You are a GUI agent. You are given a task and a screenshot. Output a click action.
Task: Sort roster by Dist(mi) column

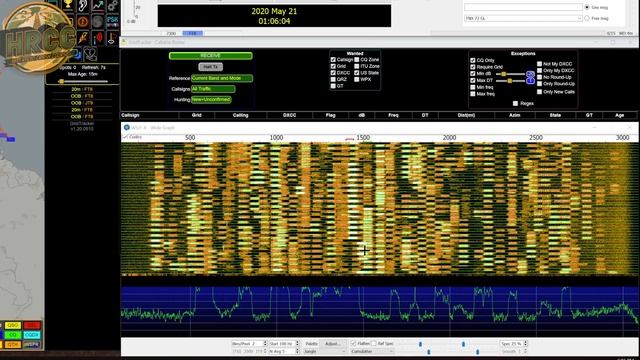pyautogui.click(x=466, y=116)
